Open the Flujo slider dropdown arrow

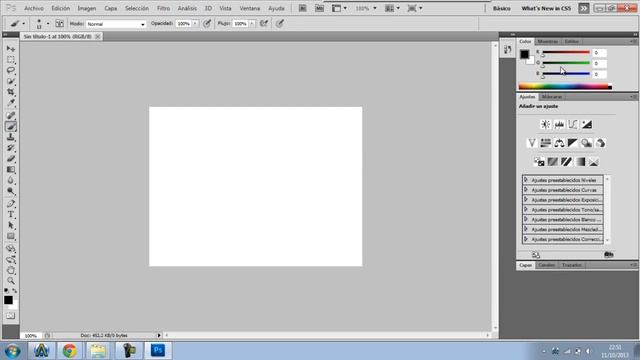pos(252,24)
